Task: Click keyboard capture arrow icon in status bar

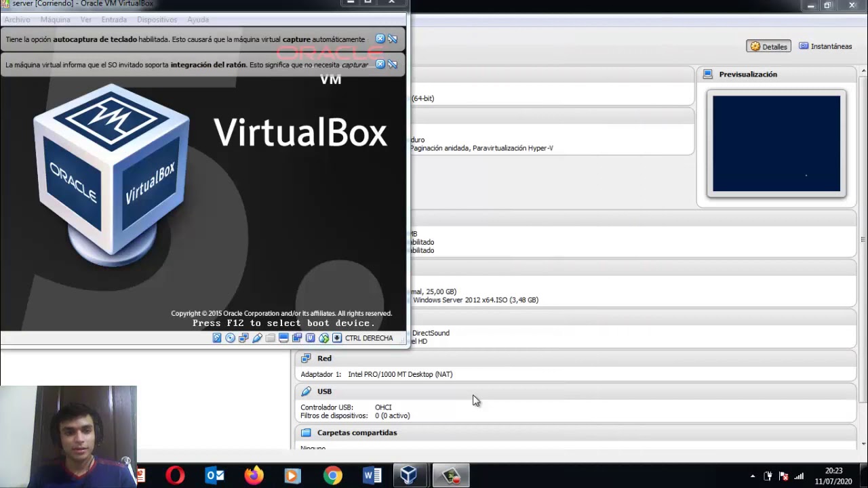Action: click(x=336, y=338)
